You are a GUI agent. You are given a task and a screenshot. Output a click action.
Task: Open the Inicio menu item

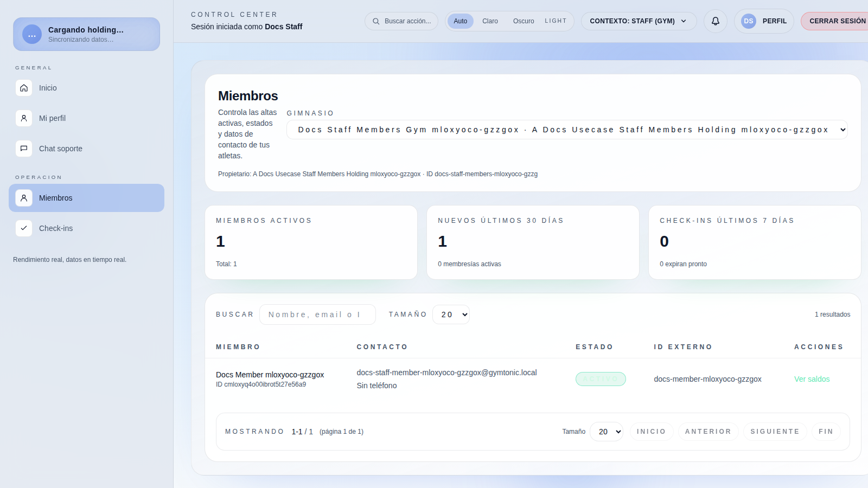[48, 88]
